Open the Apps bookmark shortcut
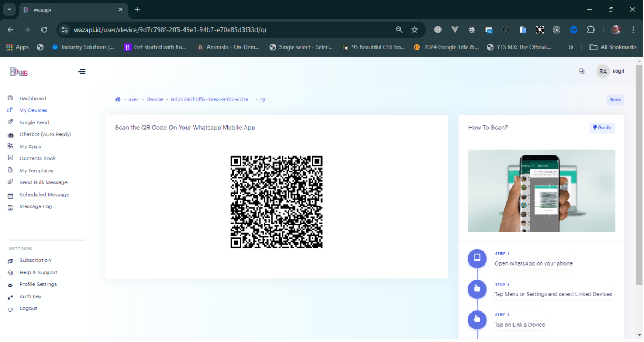 click(17, 47)
